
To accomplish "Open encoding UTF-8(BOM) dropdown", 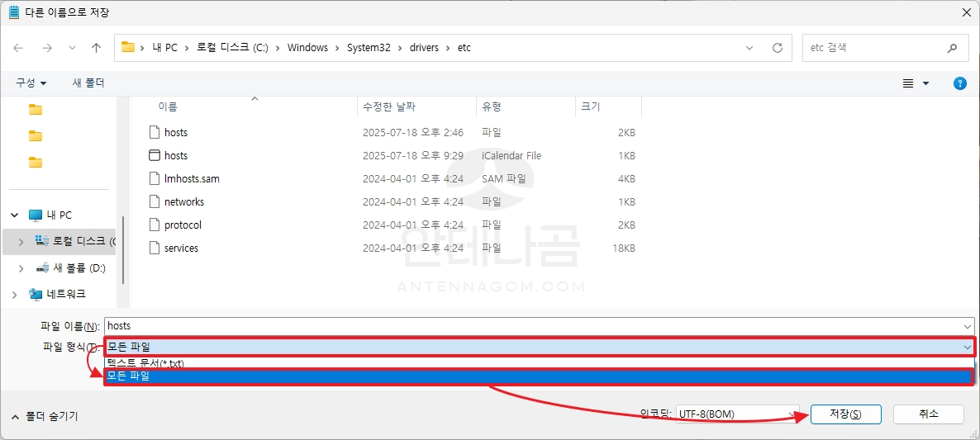I will (738, 414).
